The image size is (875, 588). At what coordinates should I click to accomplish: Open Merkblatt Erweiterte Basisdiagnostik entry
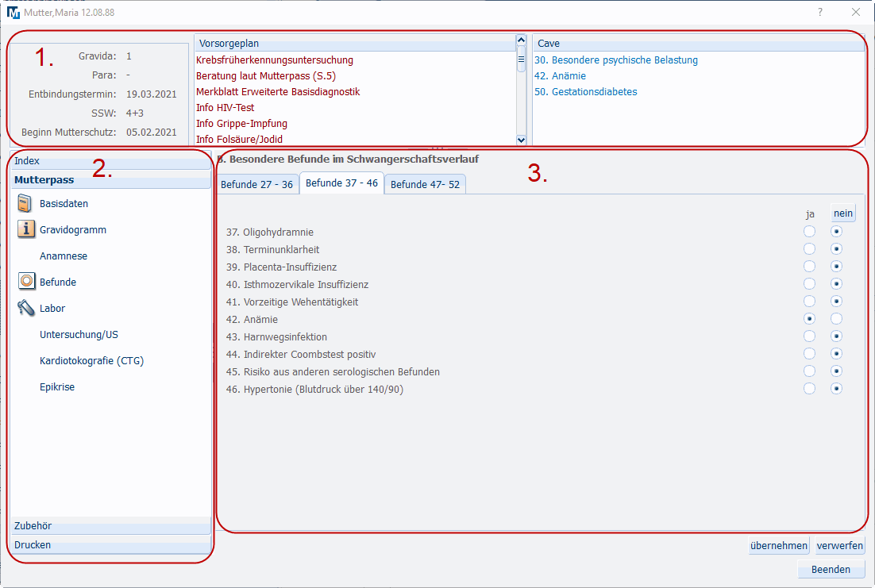click(278, 91)
